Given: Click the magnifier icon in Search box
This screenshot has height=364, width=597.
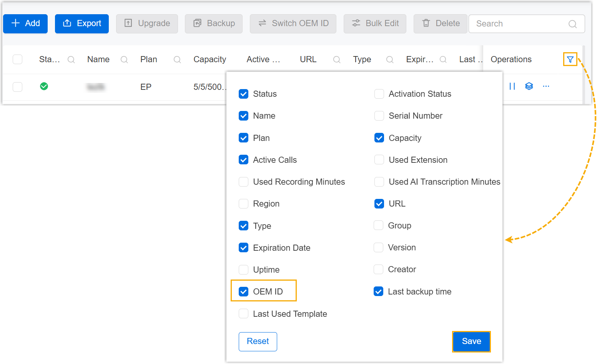Looking at the screenshot, I should [x=572, y=24].
